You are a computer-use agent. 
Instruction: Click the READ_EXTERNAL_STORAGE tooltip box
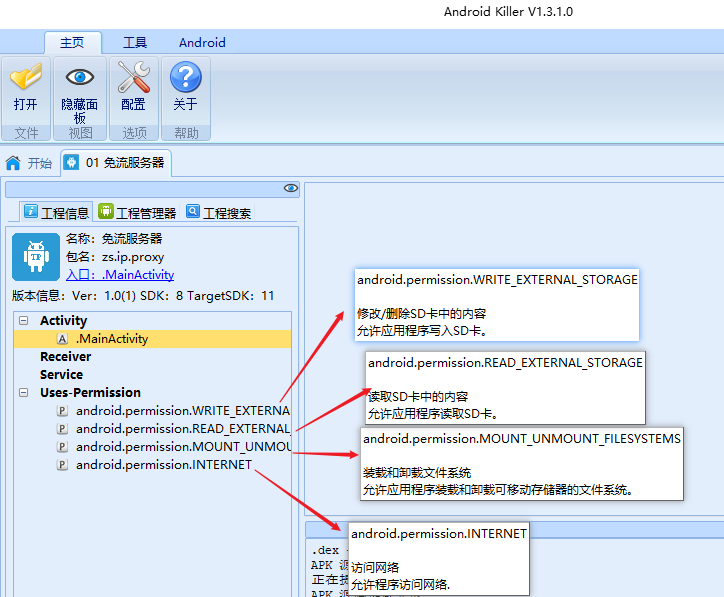click(x=506, y=388)
